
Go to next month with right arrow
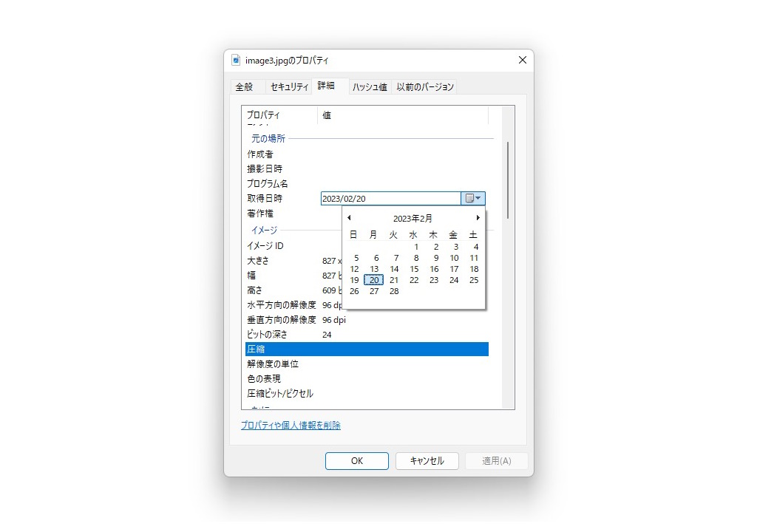click(478, 217)
